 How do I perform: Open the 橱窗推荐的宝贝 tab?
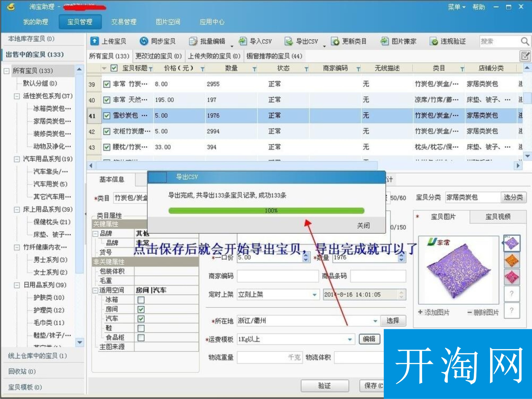click(274, 56)
